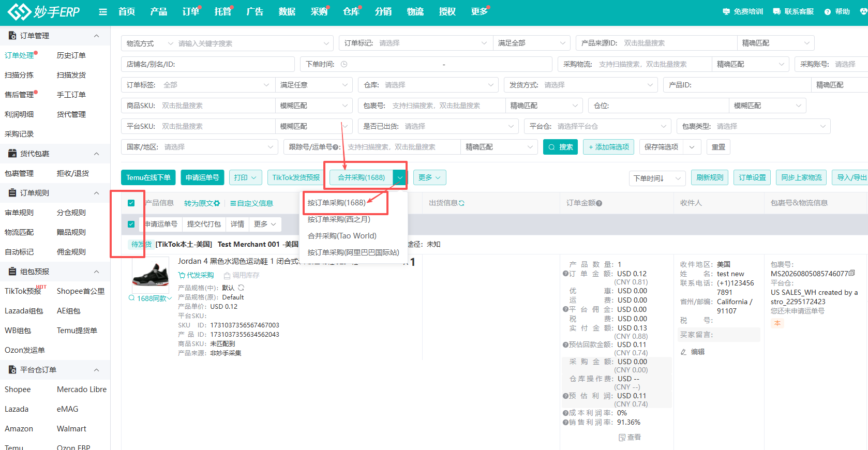Screen dimensions: 868x450
Task: Open the 下单时间↓ sort dropdown
Action: pyautogui.click(x=657, y=178)
